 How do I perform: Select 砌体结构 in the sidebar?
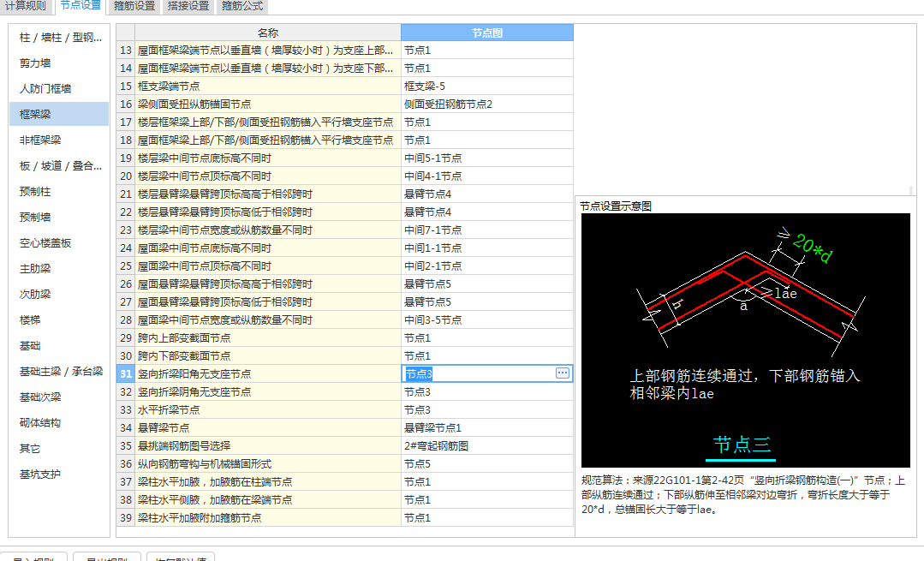point(59,422)
